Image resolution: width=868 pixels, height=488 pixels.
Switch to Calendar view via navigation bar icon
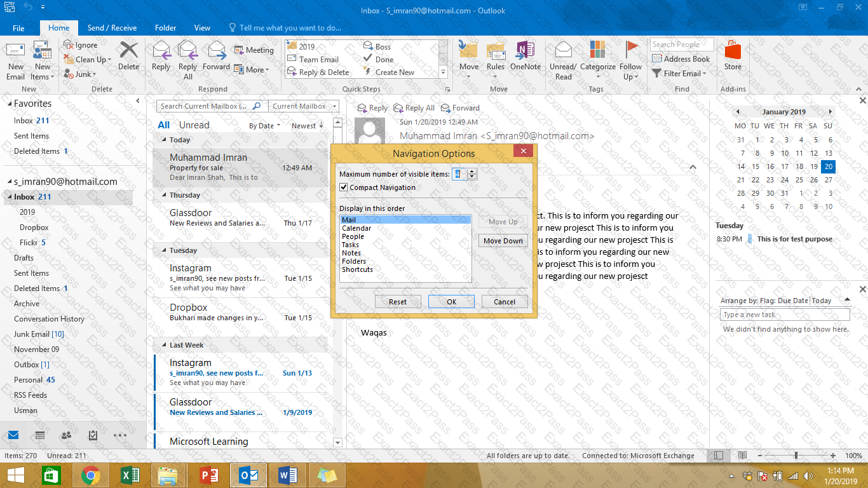[40, 435]
